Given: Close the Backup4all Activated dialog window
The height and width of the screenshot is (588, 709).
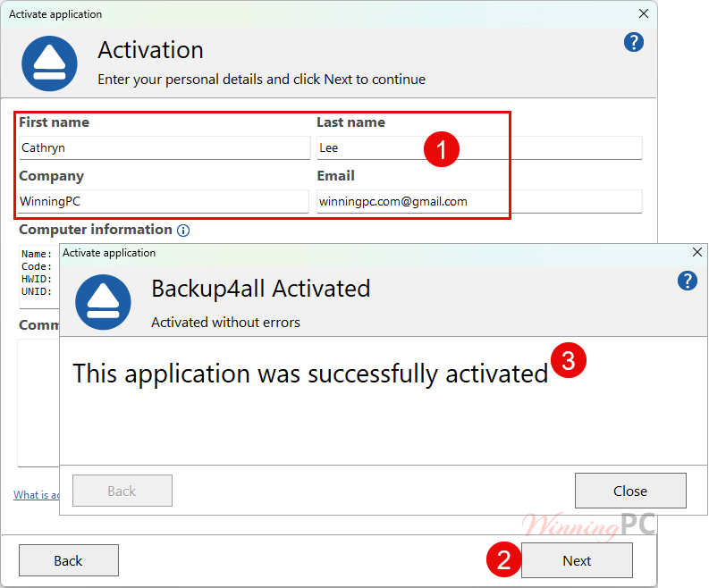Looking at the screenshot, I should click(697, 252).
